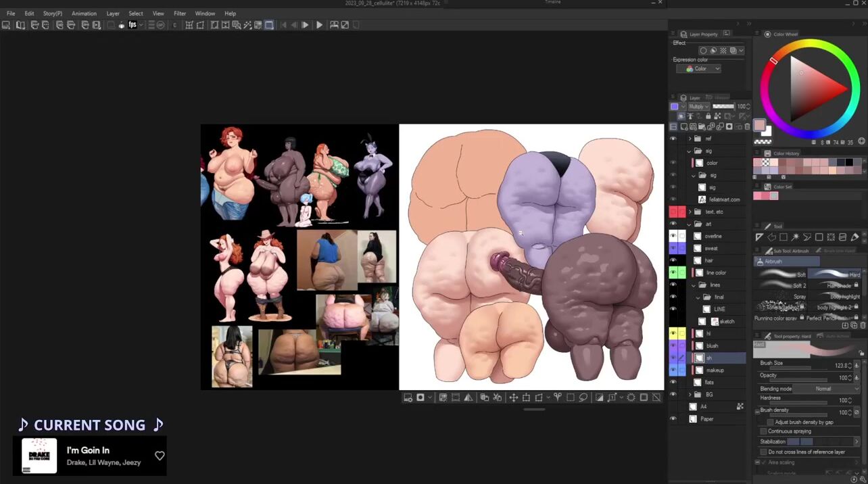The image size is (868, 484).
Task: Open the Animation menu
Action: (x=84, y=14)
